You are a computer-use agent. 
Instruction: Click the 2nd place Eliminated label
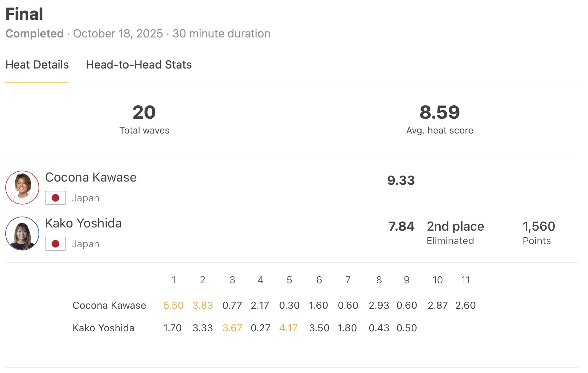pos(455,233)
